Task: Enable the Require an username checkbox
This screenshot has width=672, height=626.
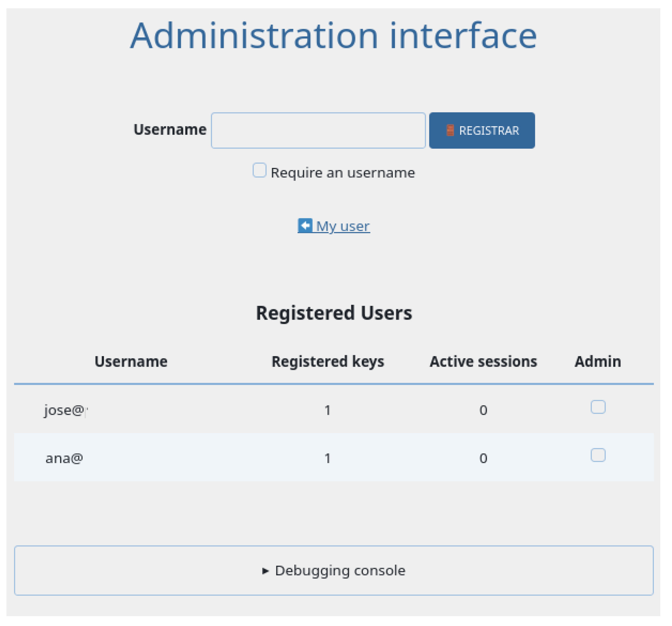Action: coord(260,170)
